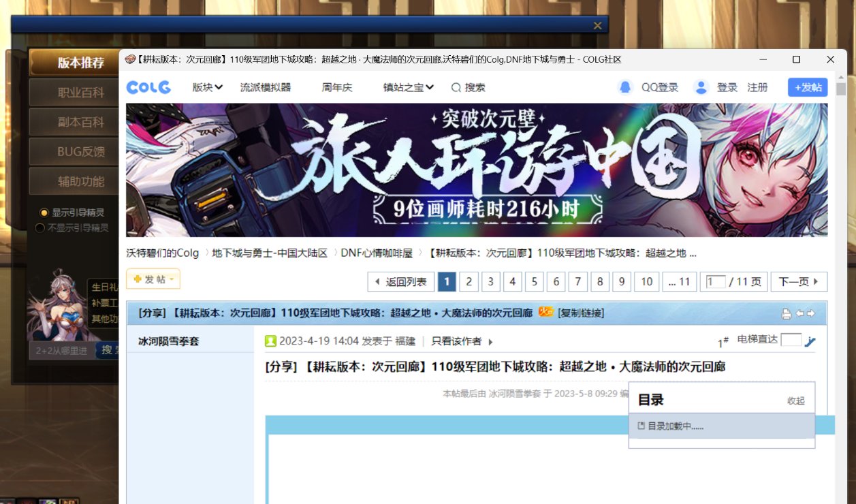Go to page 3
Screen dimensions: 856x504
point(490,282)
